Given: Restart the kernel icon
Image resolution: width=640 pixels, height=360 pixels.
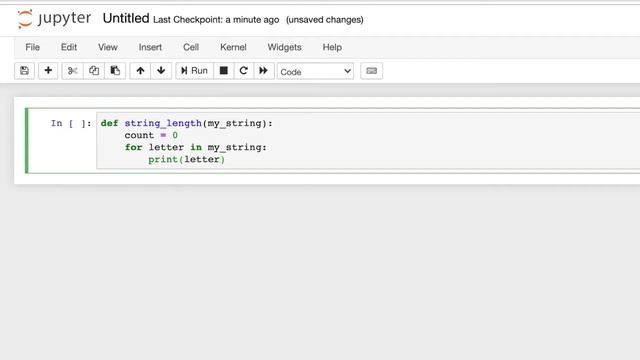Looking at the screenshot, I should click(244, 71).
